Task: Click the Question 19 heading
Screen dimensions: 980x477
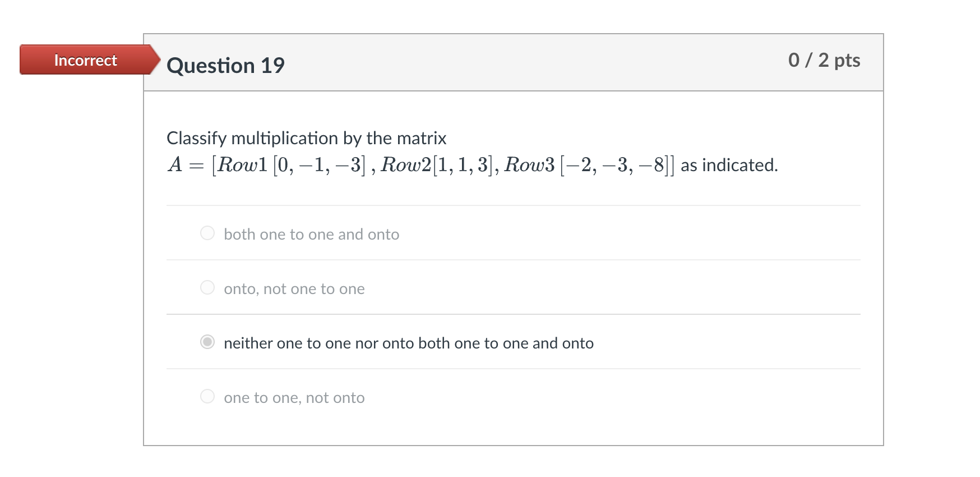Action: click(x=225, y=65)
